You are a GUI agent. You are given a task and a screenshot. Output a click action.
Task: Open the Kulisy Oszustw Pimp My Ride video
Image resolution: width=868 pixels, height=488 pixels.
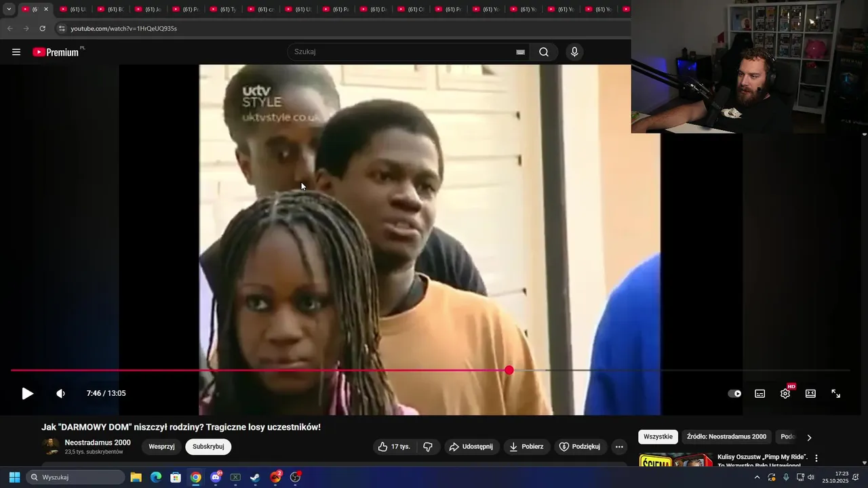click(x=762, y=461)
